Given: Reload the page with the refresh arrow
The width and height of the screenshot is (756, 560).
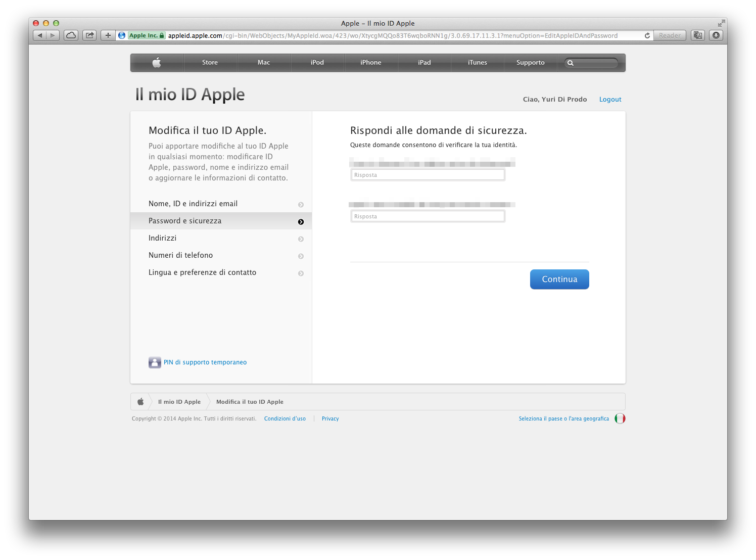Looking at the screenshot, I should pos(647,35).
